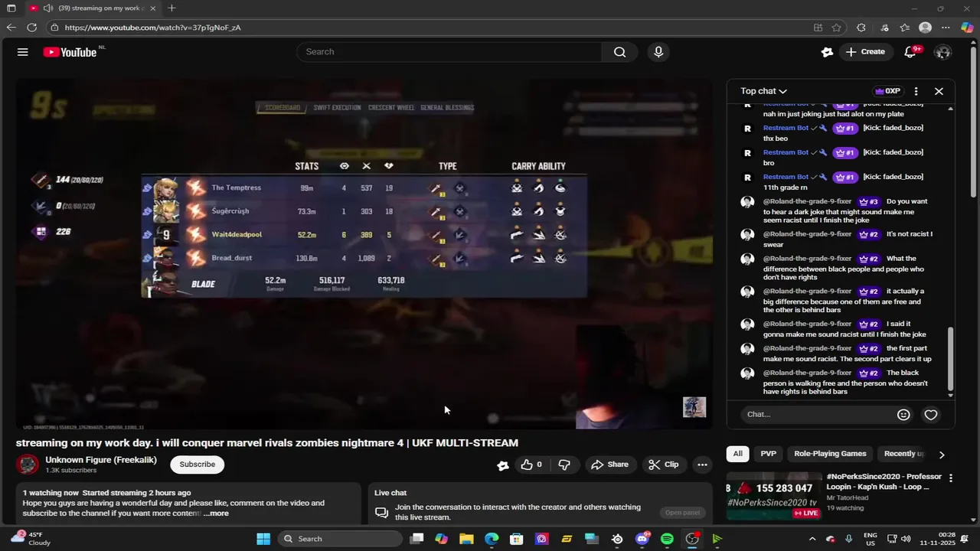Start voice search with the microphone
Image resolution: width=980 pixels, height=551 pixels.
pyautogui.click(x=658, y=52)
